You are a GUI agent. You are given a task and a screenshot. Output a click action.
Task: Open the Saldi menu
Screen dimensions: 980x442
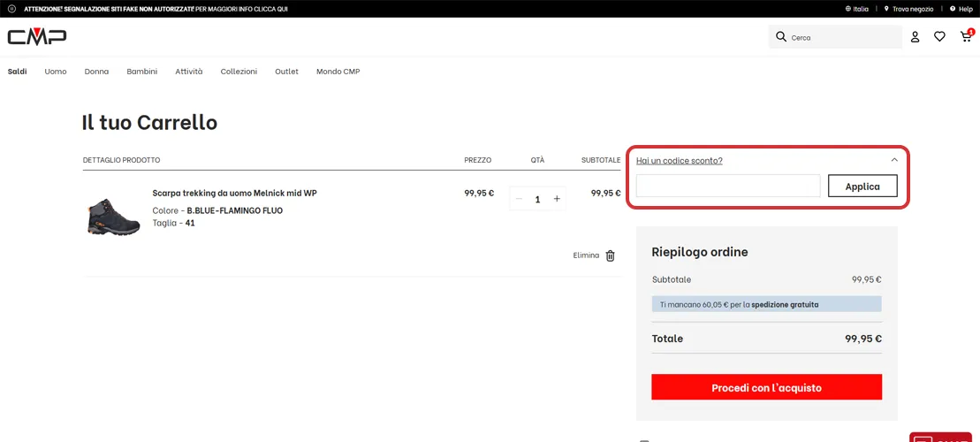pos(18,72)
